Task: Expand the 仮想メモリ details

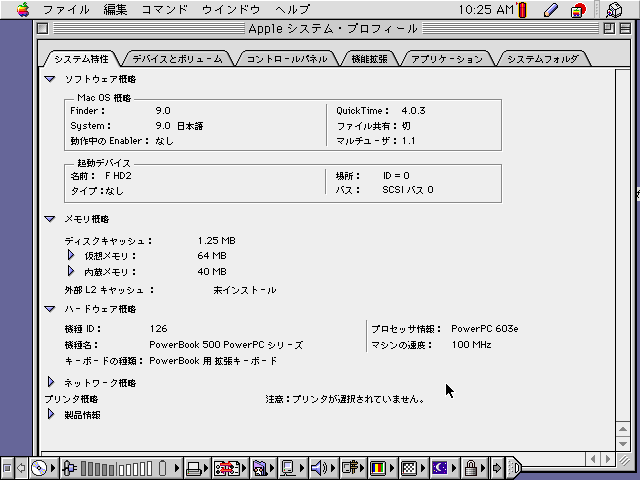Action: pyautogui.click(x=71, y=255)
